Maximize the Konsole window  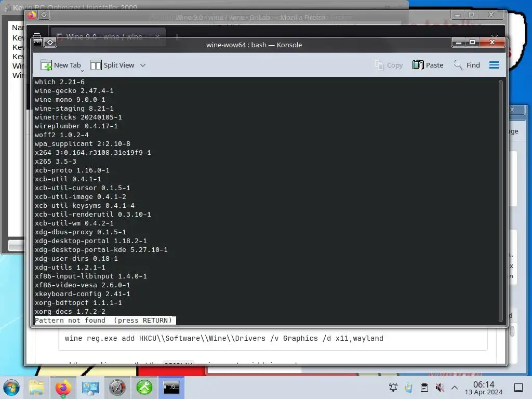coord(472,43)
